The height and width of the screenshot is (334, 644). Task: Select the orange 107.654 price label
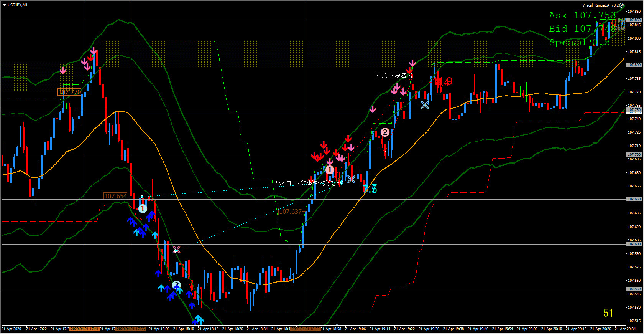[115, 196]
